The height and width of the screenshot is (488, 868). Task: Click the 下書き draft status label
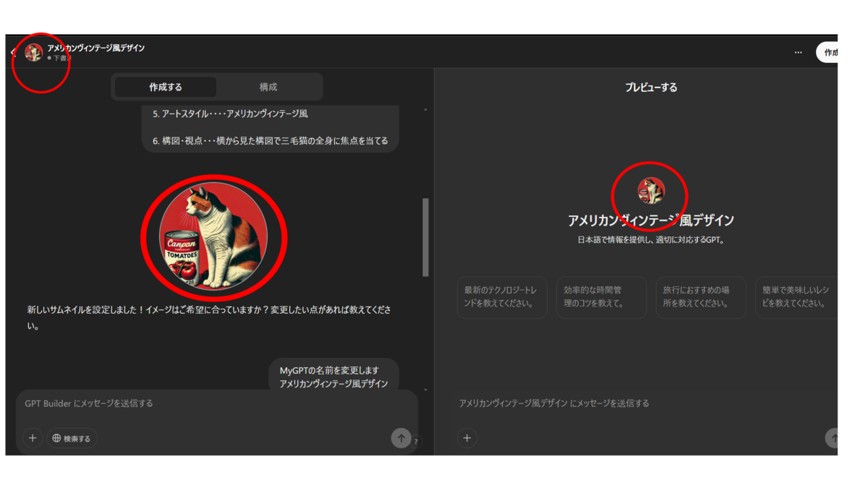(x=58, y=58)
